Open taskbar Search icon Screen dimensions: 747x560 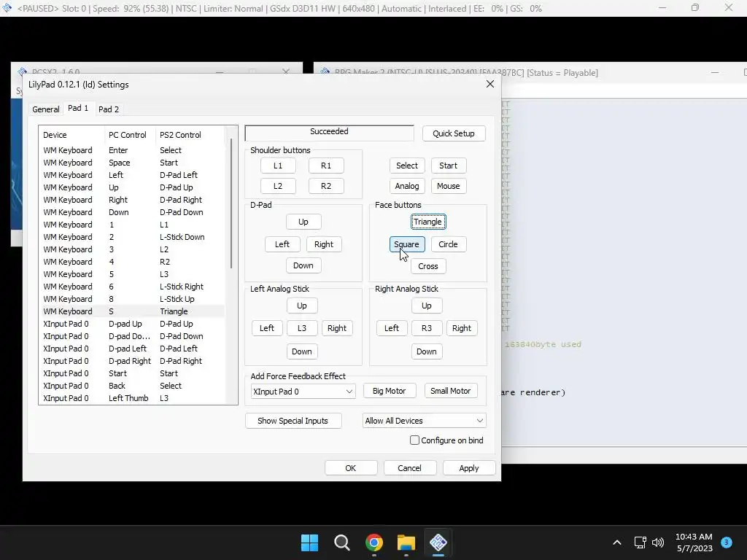point(341,542)
